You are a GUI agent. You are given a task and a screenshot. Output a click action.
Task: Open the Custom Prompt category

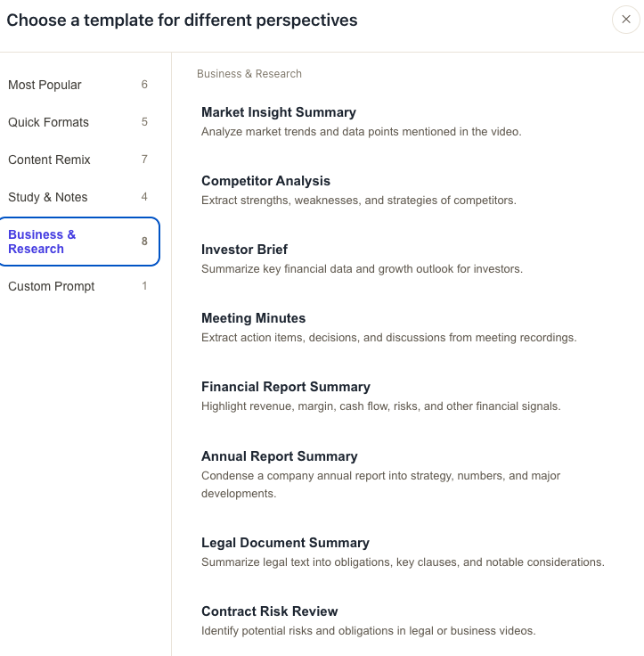(78, 286)
